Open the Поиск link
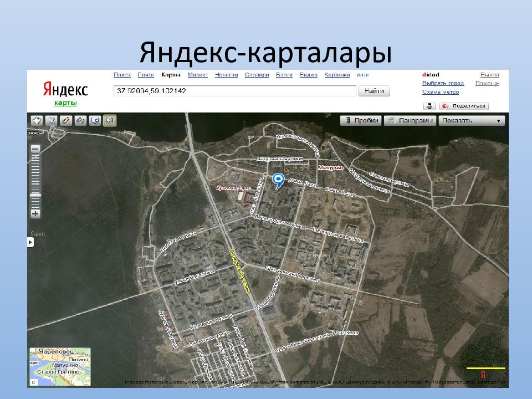The height and width of the screenshot is (399, 532). click(x=122, y=75)
